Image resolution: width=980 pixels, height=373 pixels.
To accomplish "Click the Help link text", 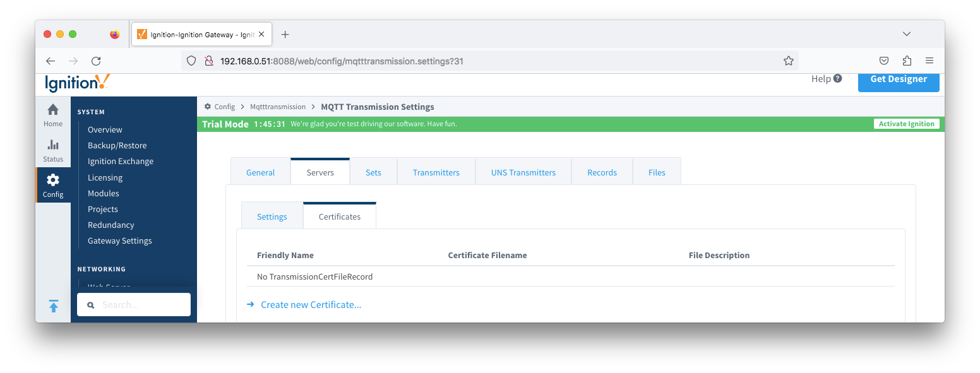I will pos(821,79).
